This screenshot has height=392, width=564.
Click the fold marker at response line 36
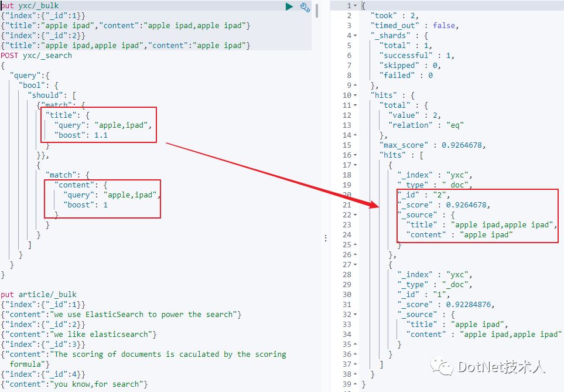tap(356, 354)
